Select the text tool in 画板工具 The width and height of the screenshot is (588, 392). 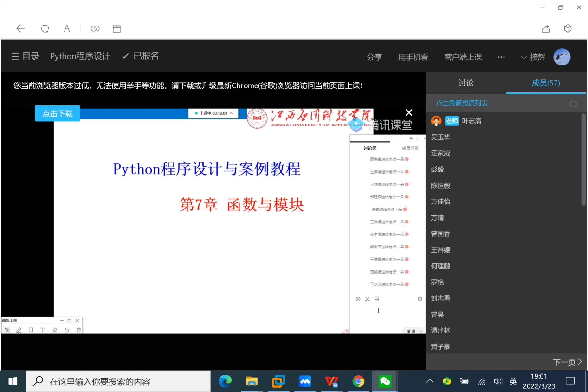click(x=43, y=330)
